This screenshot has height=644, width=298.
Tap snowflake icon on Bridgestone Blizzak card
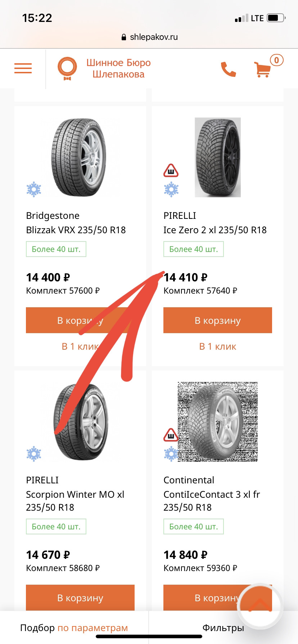pyautogui.click(x=34, y=189)
